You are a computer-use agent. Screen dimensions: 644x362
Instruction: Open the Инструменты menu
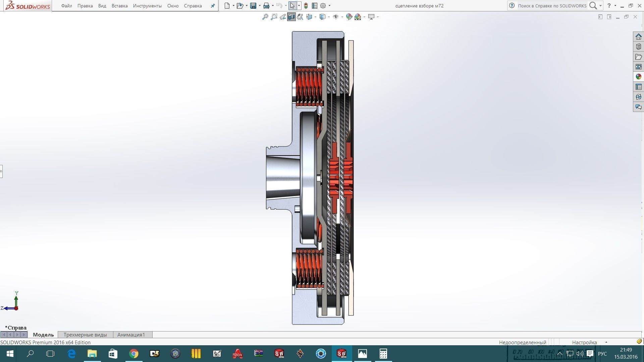click(x=147, y=6)
